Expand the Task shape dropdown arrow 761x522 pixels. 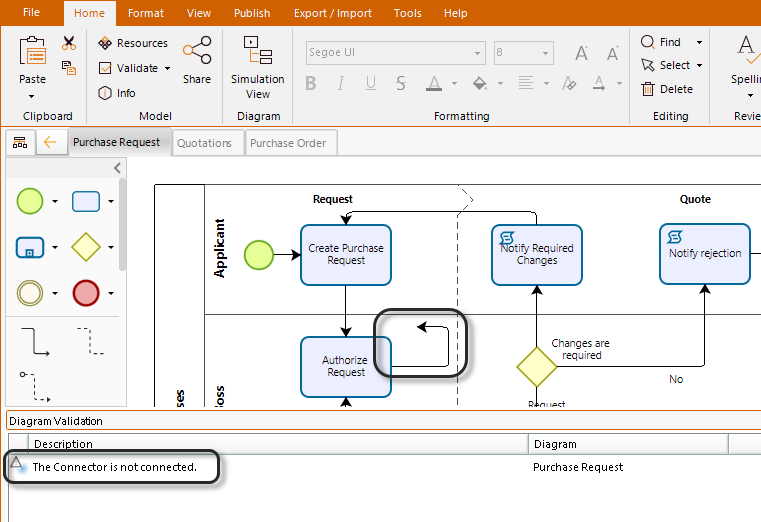(111, 202)
